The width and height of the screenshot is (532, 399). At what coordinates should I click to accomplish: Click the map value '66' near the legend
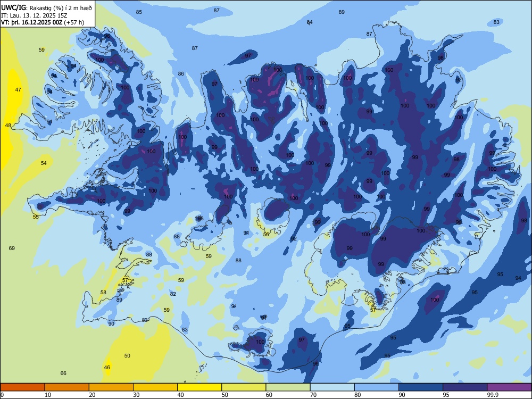pos(63,373)
